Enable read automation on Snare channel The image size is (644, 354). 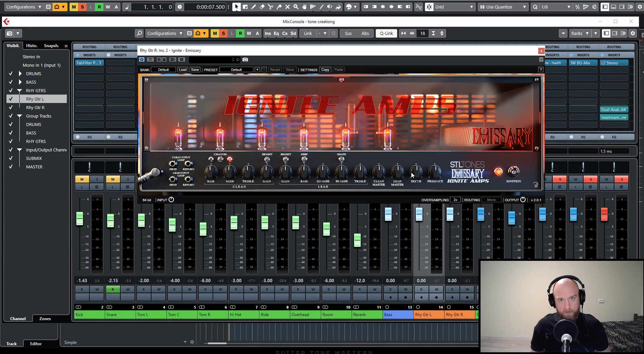113,289
